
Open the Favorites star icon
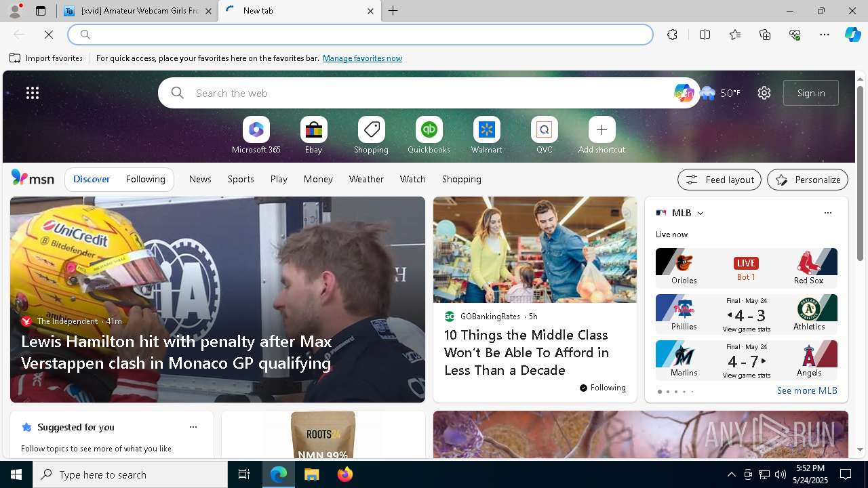[735, 35]
